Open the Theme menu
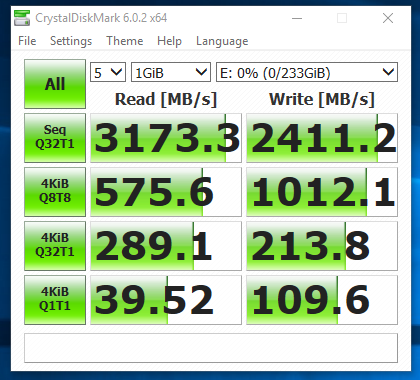 (x=125, y=41)
